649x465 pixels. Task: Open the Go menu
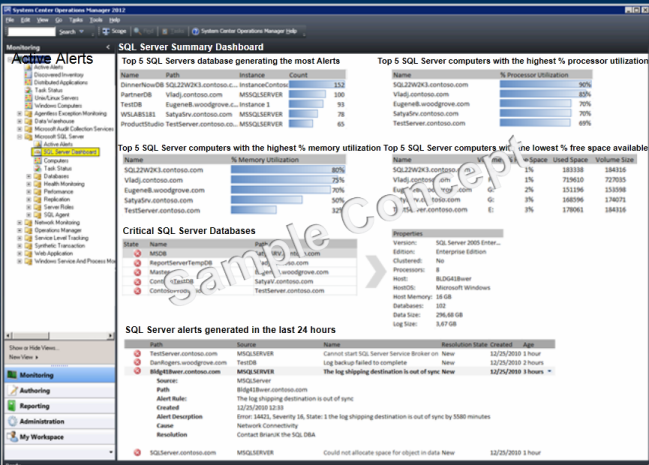pos(58,20)
